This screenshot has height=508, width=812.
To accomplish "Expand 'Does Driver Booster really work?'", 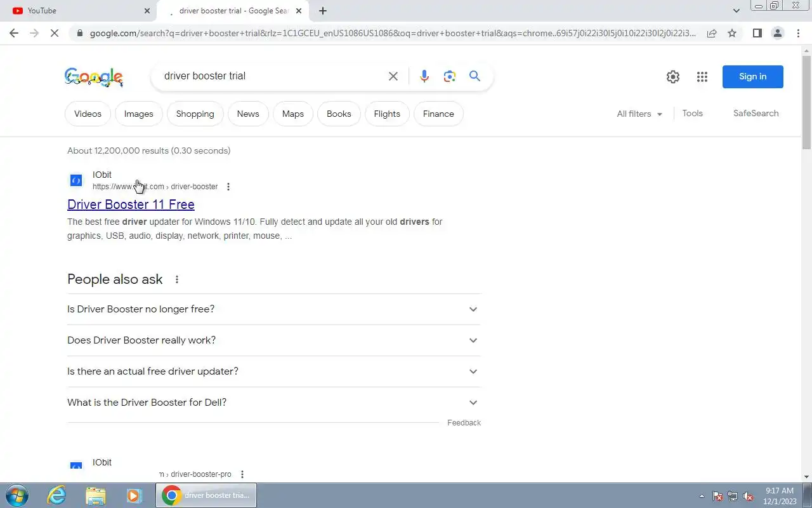I will tap(274, 340).
